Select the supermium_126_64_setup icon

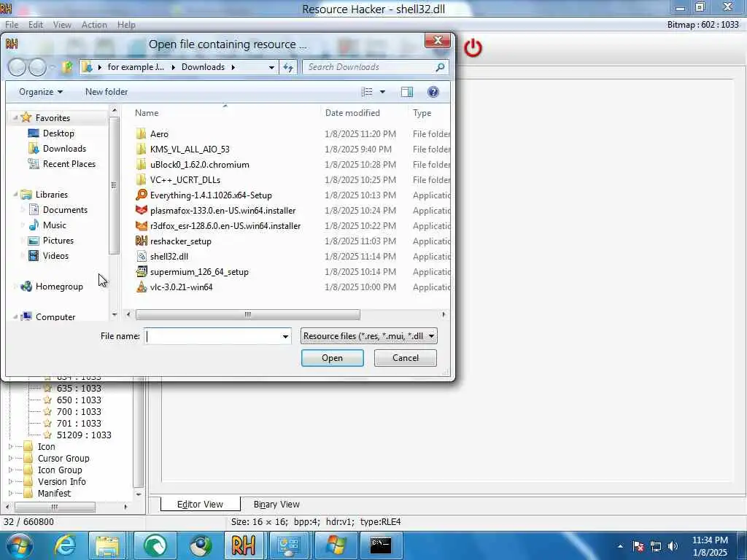pos(141,271)
